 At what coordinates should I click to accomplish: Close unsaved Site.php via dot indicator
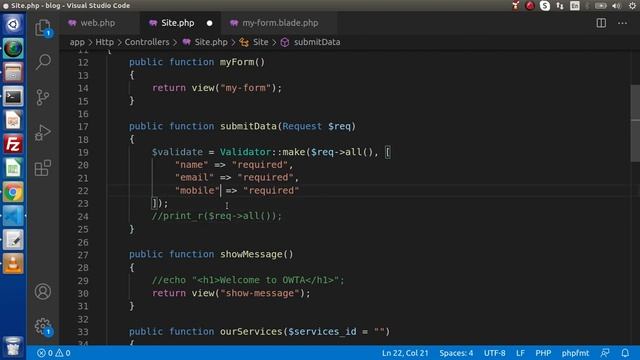pyautogui.click(x=209, y=23)
